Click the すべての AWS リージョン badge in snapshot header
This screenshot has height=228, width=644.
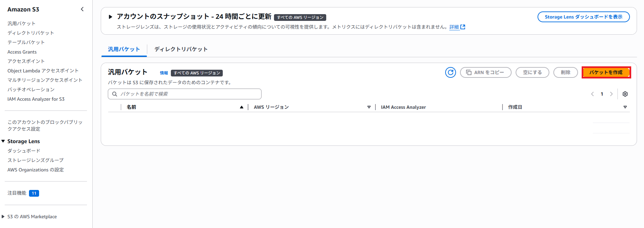(x=300, y=18)
